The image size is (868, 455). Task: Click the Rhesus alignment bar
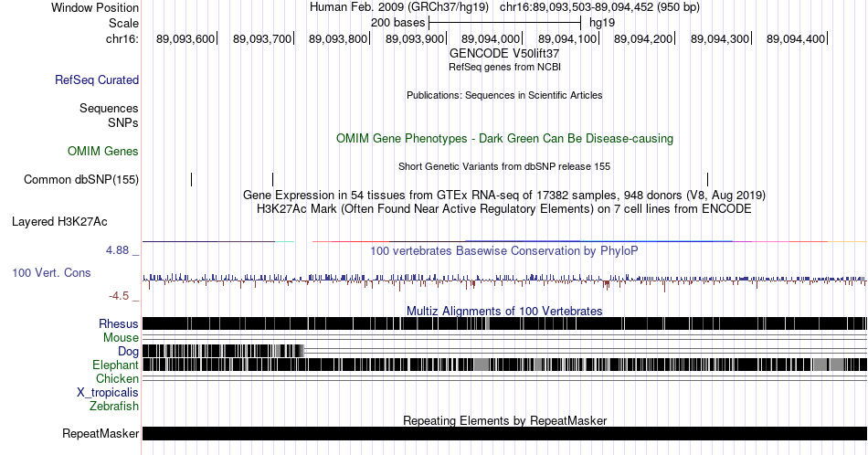(505, 323)
